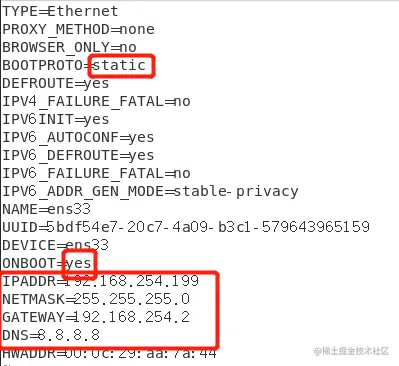Screen dimensions: 399x366
Task: Click the NETMASK value 255.255.255.0
Action: [132, 299]
